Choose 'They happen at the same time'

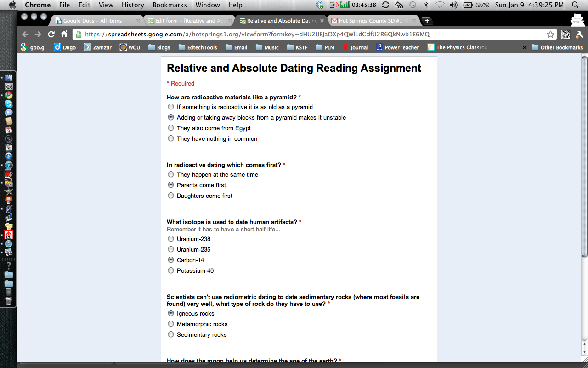171,174
